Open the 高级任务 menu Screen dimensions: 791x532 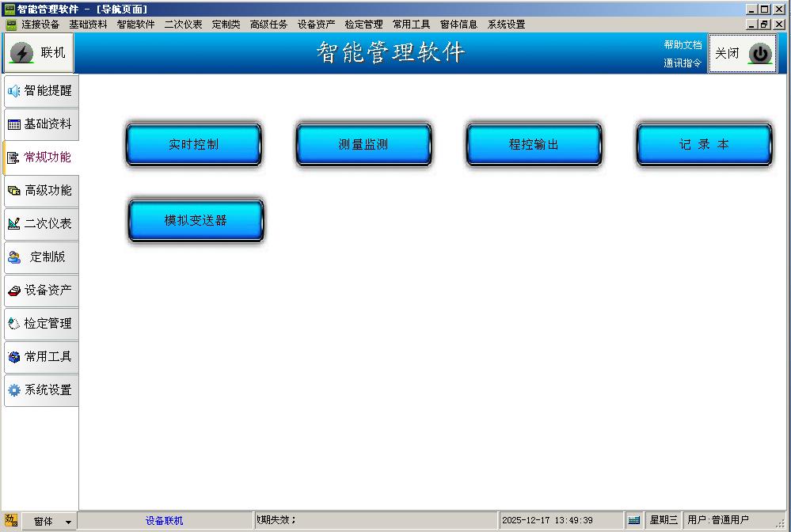(x=268, y=25)
